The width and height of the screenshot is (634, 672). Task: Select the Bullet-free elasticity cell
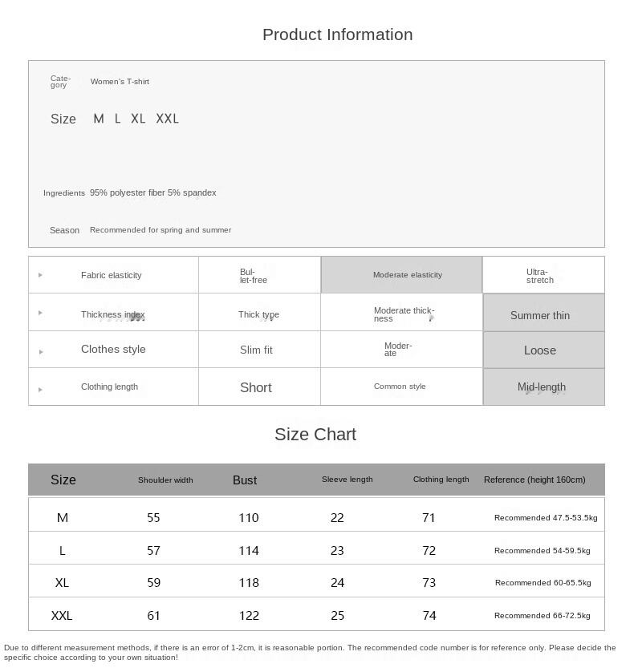[254, 276]
